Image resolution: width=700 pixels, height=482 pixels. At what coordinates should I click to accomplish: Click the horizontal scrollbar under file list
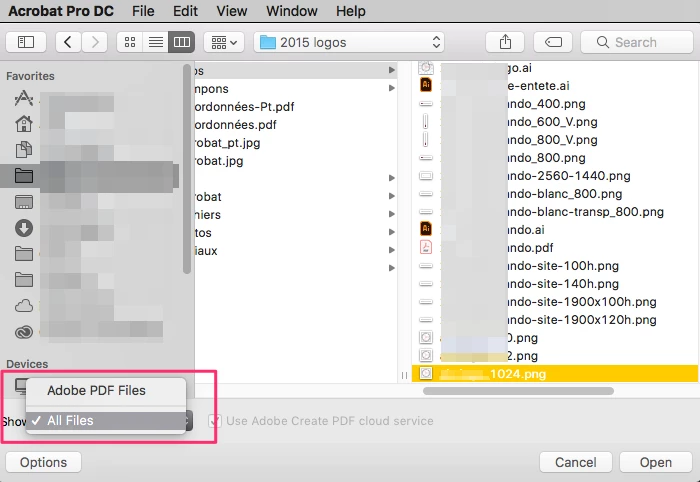518,391
